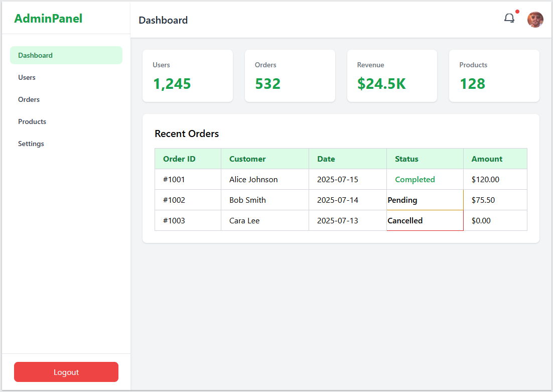This screenshot has width=553, height=392.
Task: Click the Recent Orders heading
Action: (187, 134)
